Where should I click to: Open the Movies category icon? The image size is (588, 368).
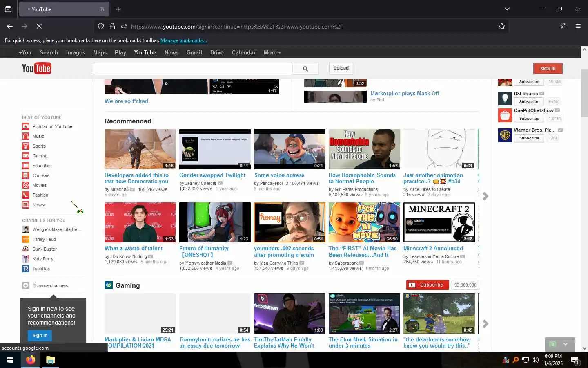click(x=26, y=185)
